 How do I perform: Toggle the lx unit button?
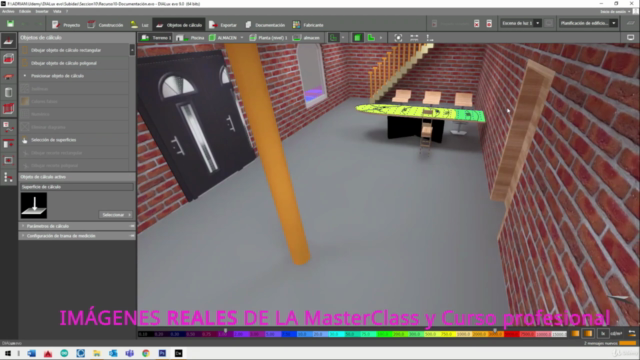(x=603, y=333)
